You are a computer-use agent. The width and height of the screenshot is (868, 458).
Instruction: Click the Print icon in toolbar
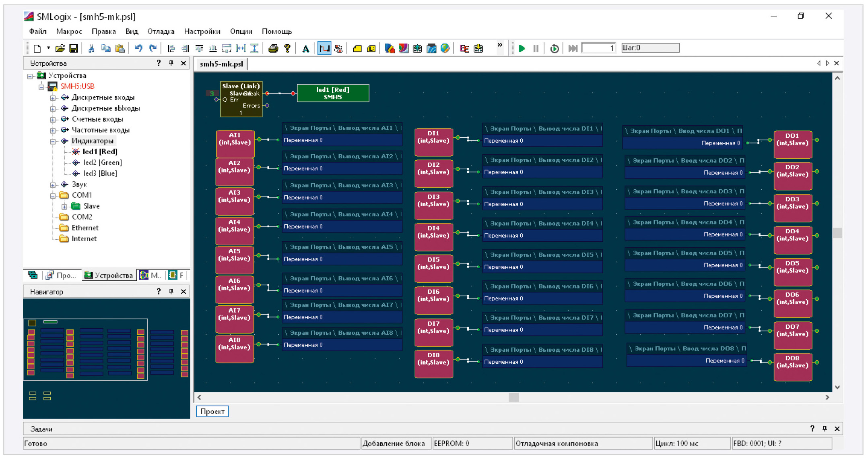(x=273, y=48)
